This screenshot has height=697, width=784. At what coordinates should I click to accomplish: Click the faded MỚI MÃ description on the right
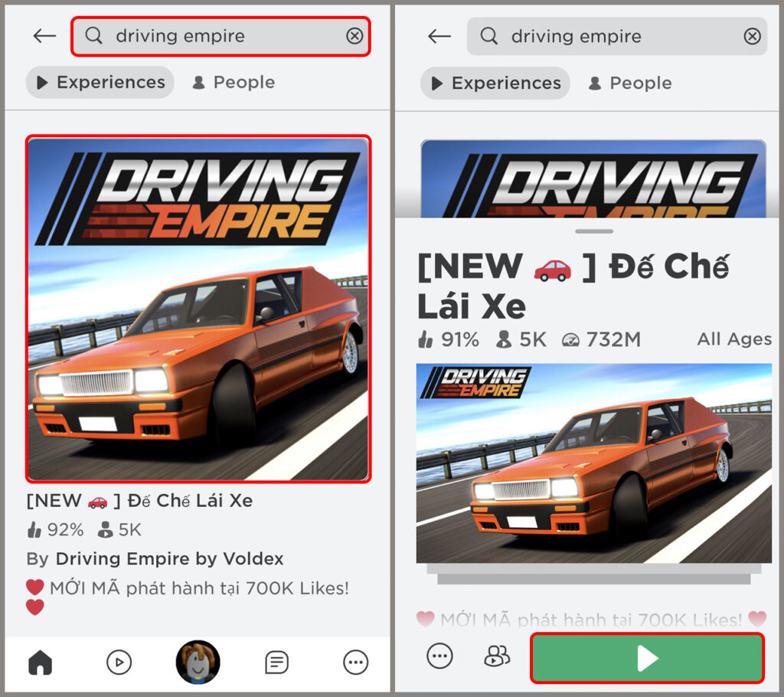click(592, 620)
